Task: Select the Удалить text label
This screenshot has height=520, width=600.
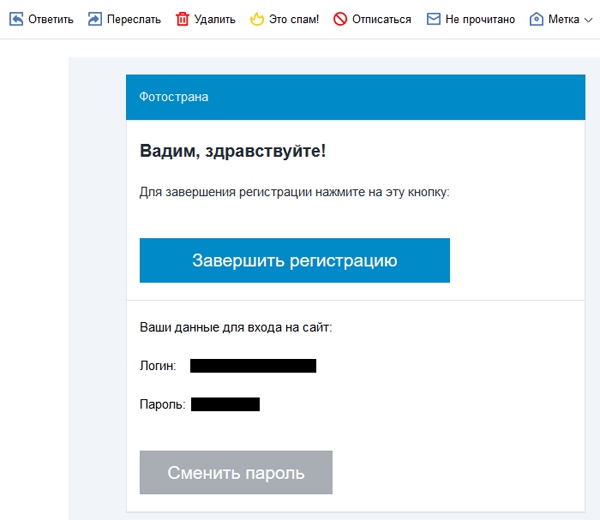Action: (215, 19)
